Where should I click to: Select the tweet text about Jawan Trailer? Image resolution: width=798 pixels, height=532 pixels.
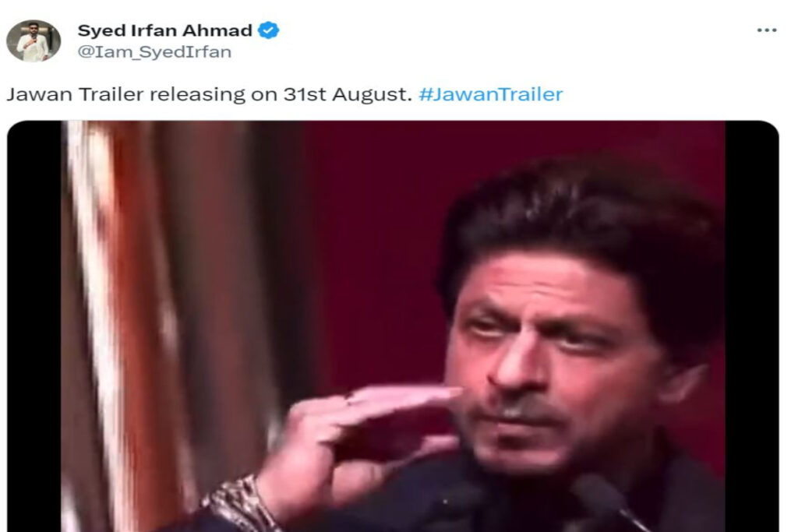[285, 94]
